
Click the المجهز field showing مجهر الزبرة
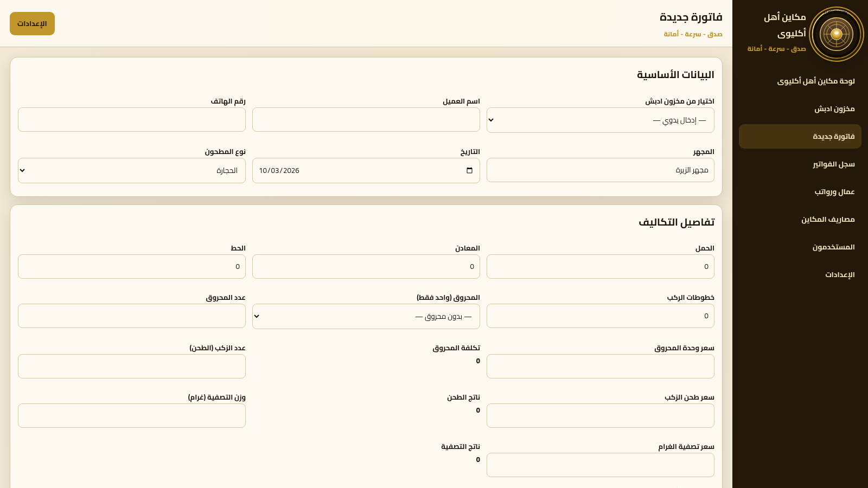(601, 170)
